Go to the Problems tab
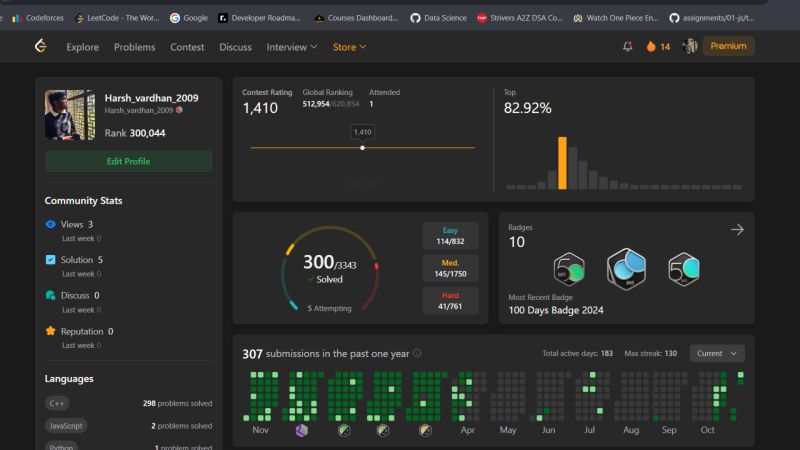Image resolution: width=800 pixels, height=450 pixels. click(134, 47)
